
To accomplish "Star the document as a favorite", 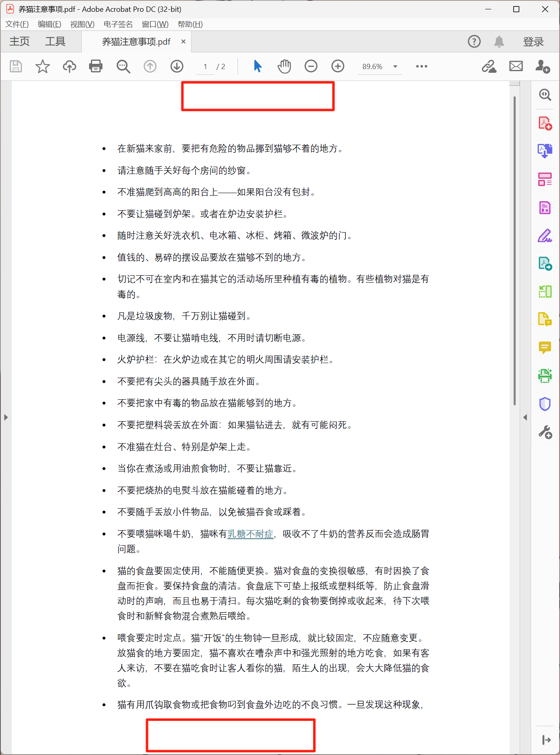I will click(x=42, y=66).
